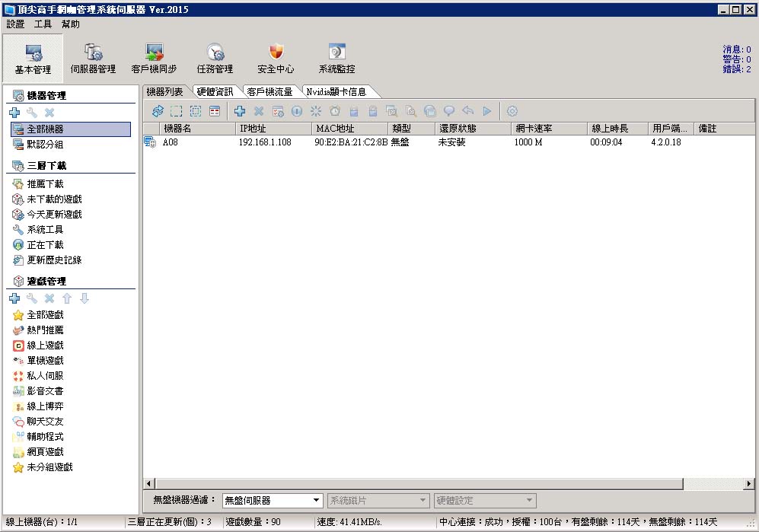Screen dimensions: 759x532
Task: Click refresh icon in machine list toolbar
Action: [158, 111]
